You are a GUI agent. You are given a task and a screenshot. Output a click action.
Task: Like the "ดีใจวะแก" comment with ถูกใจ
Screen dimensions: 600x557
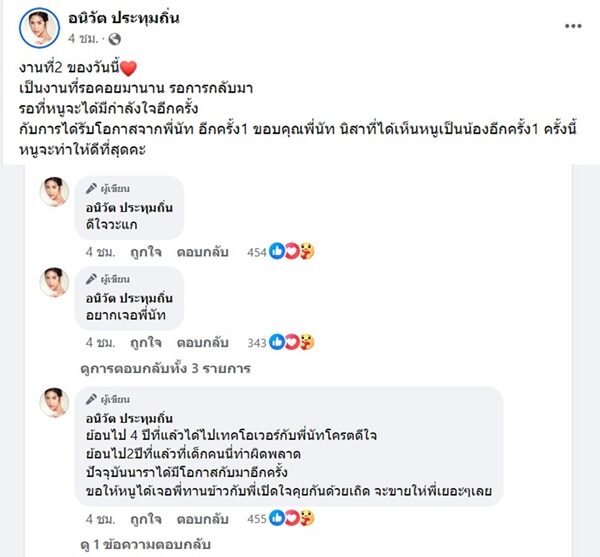(146, 252)
